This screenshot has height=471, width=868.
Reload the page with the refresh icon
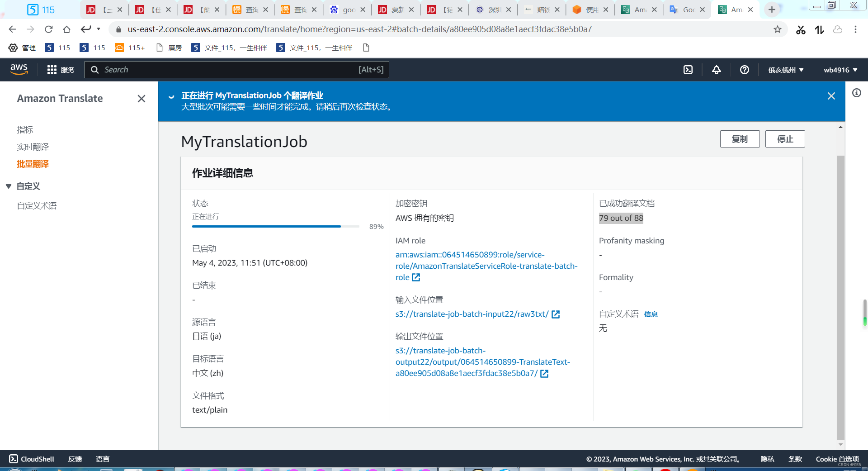pyautogui.click(x=48, y=29)
